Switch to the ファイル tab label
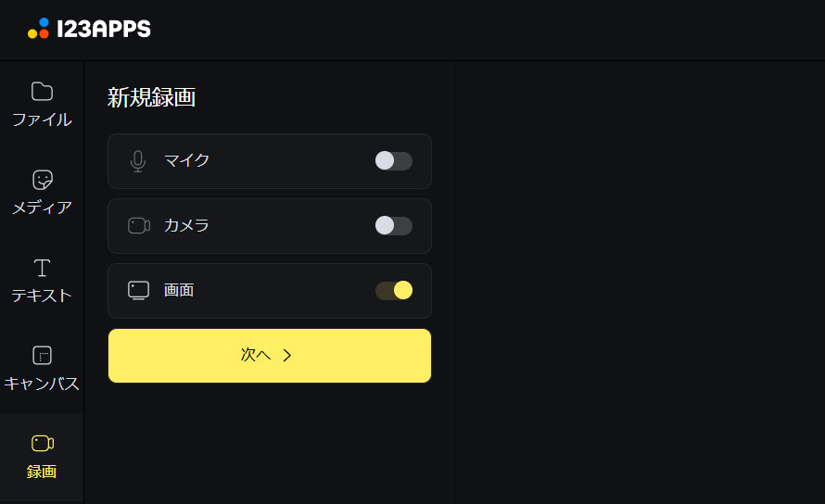 pyautogui.click(x=42, y=120)
